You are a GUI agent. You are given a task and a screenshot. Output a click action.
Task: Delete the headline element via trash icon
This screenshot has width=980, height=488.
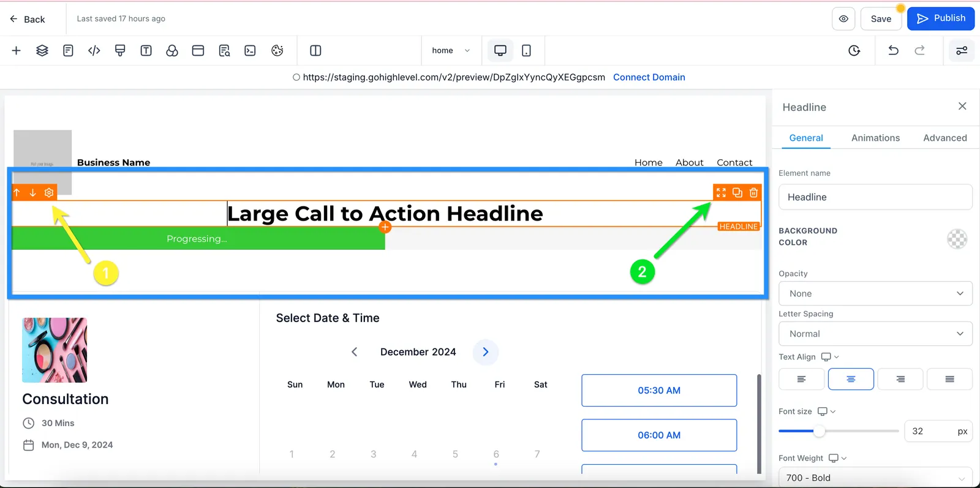pos(753,193)
